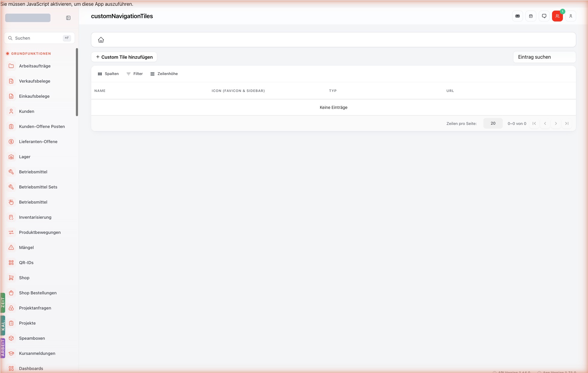
Task: Open the user profile icon at top right
Action: coord(571,16)
